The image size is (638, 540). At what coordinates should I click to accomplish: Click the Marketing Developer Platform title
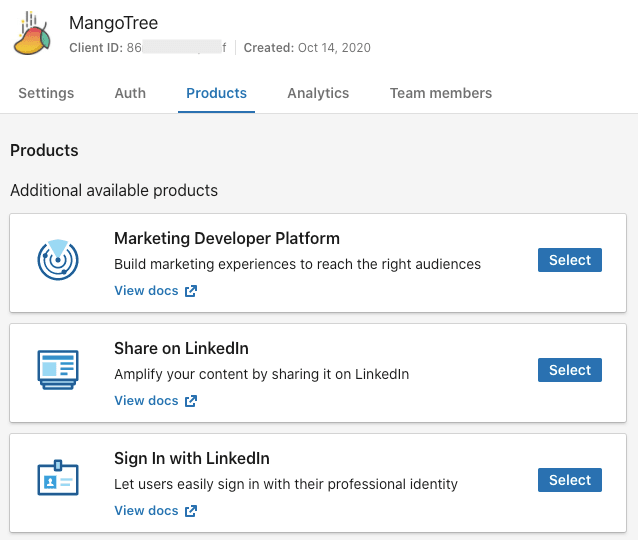(227, 238)
